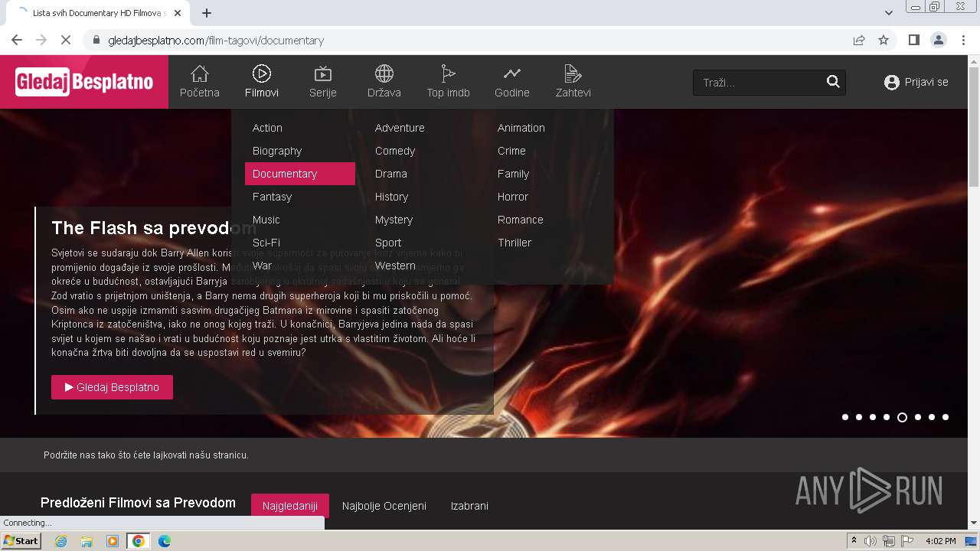
Task: Pick the Horror genre
Action: (513, 197)
